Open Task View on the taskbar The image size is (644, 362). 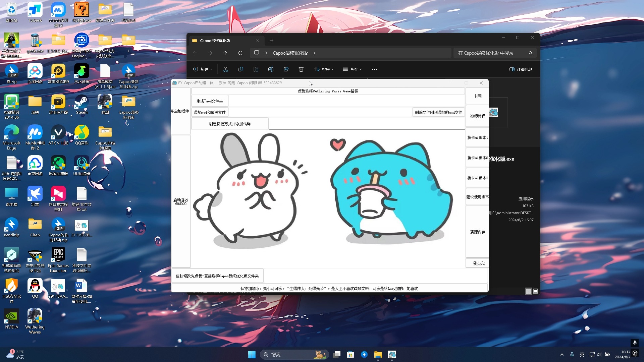click(x=337, y=354)
